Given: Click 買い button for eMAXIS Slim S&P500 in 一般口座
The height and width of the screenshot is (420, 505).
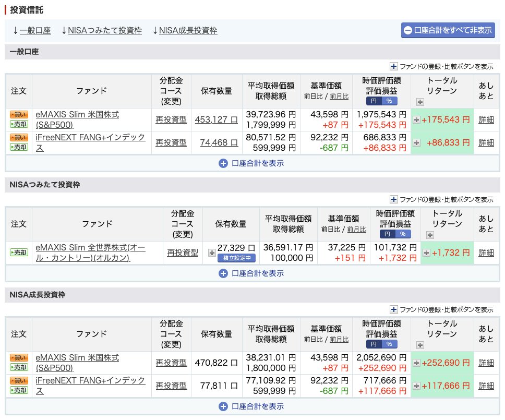Looking at the screenshot, I should point(19,115).
